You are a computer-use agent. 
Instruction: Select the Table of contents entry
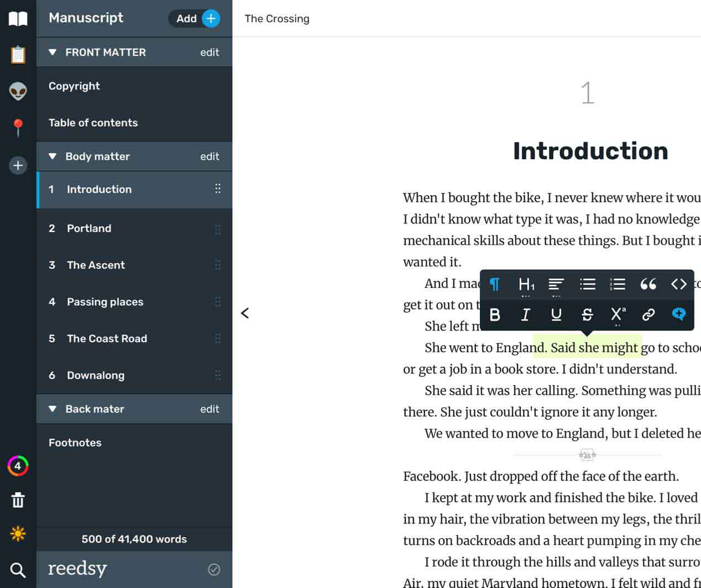click(x=93, y=123)
